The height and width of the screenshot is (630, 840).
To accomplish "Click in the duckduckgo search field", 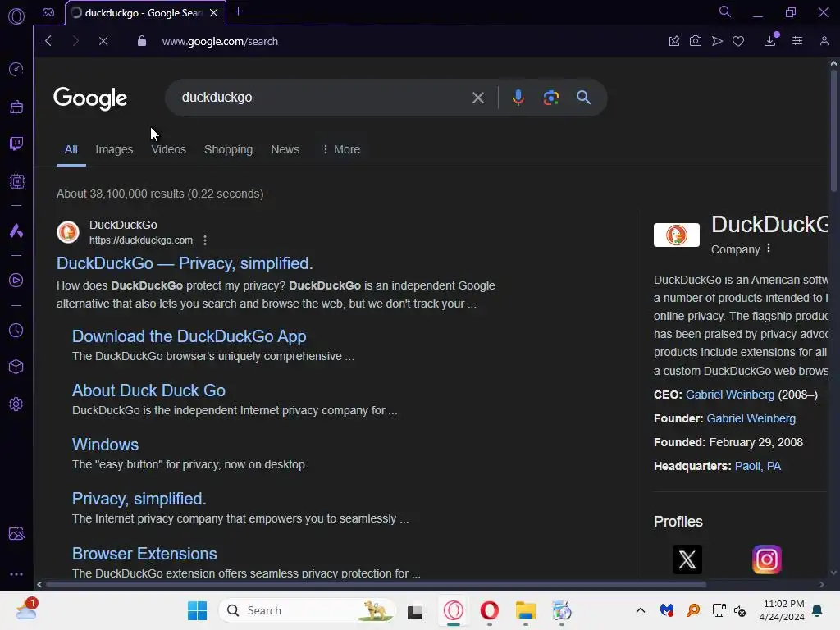I will [322, 98].
